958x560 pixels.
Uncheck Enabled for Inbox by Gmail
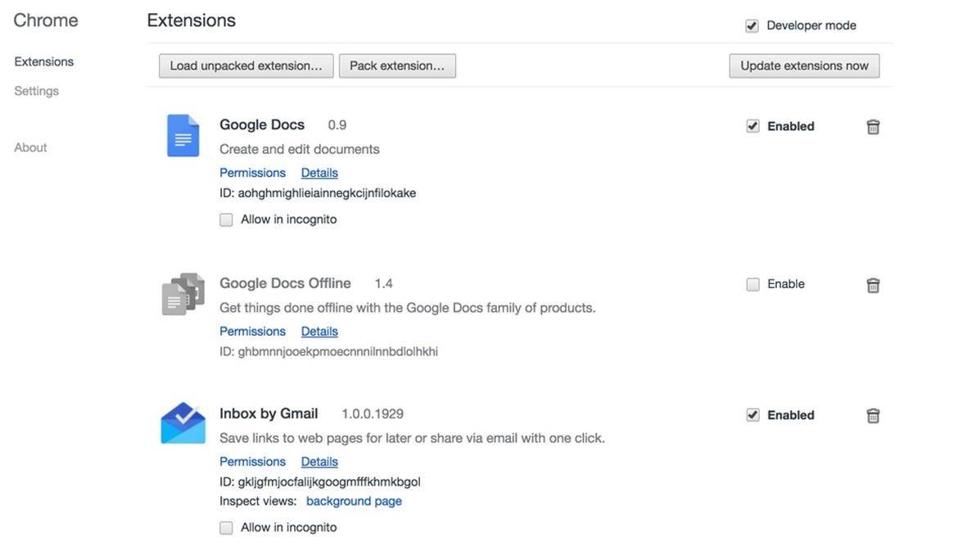(752, 415)
